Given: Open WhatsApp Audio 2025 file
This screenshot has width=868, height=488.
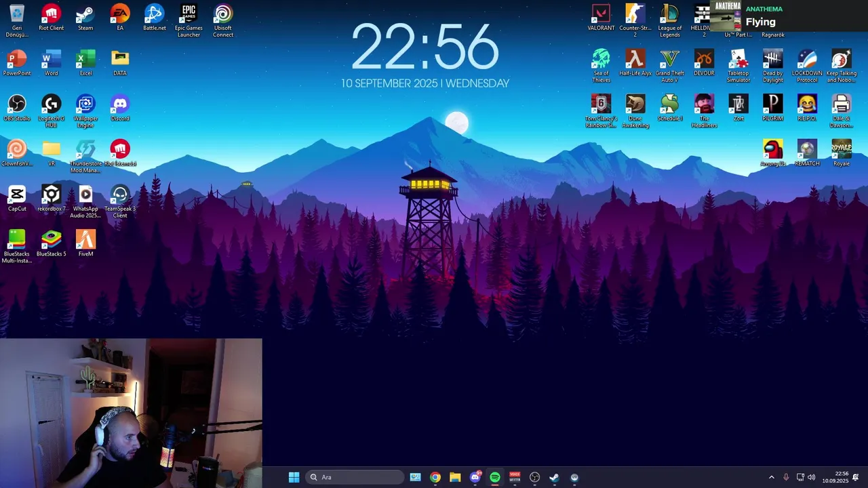Looking at the screenshot, I should [85, 202].
